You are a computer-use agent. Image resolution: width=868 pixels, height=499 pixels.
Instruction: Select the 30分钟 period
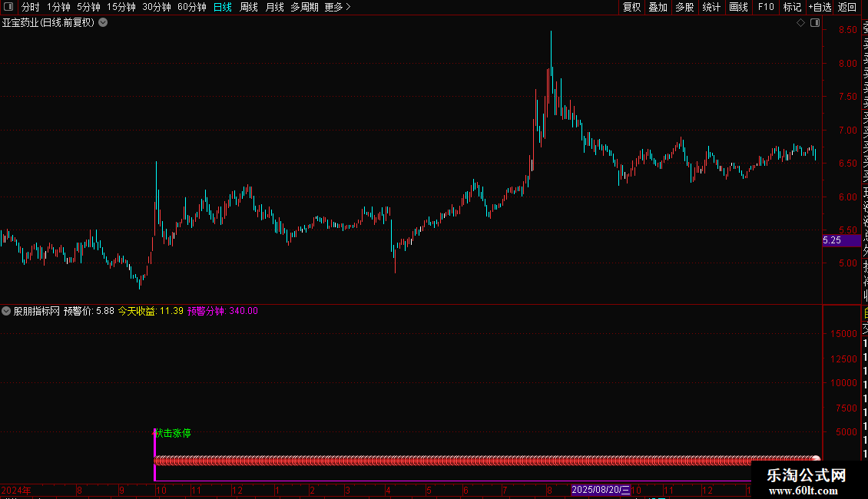coord(157,7)
